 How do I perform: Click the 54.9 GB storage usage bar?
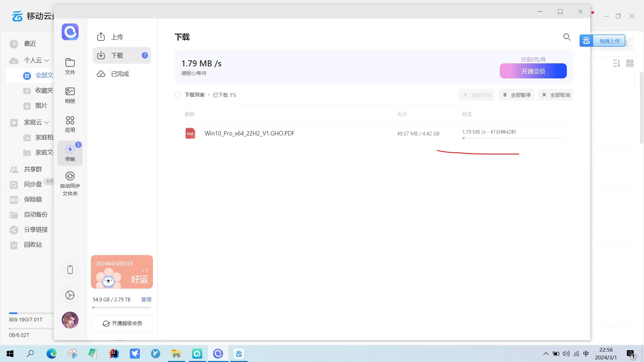pyautogui.click(x=122, y=307)
